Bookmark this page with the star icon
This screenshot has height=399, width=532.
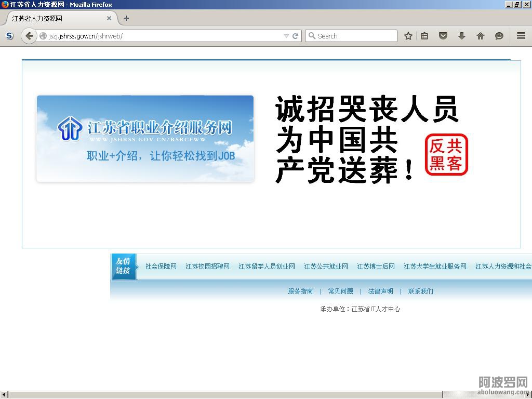pyautogui.click(x=408, y=36)
